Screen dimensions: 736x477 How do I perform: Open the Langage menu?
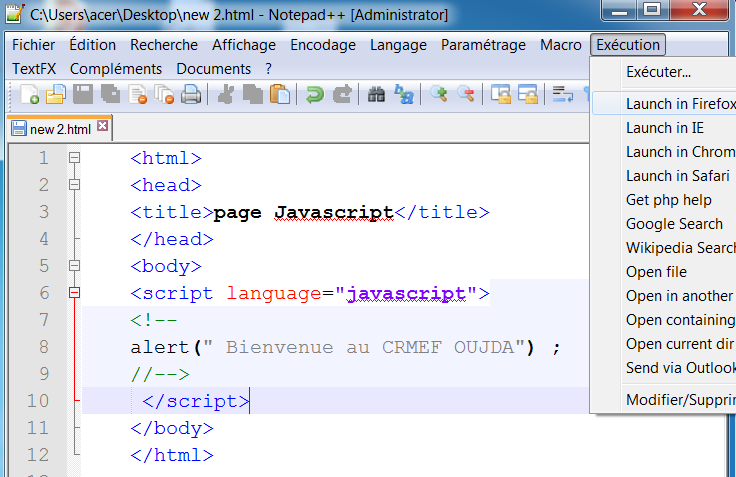pos(398,45)
